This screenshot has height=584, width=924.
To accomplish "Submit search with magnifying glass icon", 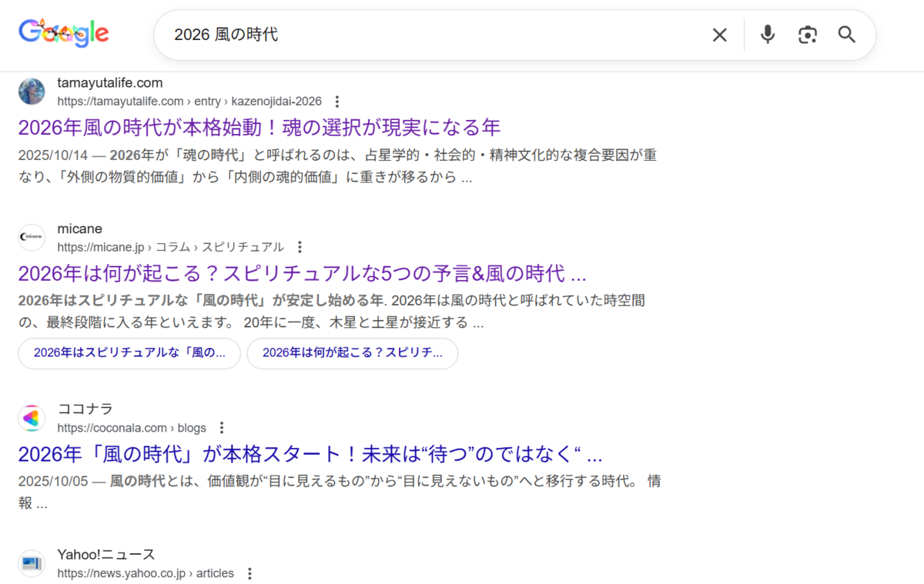I will pos(847,35).
